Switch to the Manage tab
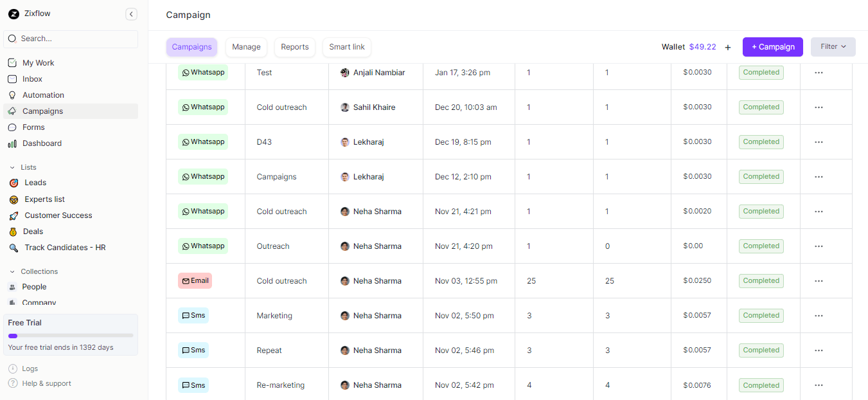The image size is (868, 400). click(246, 46)
